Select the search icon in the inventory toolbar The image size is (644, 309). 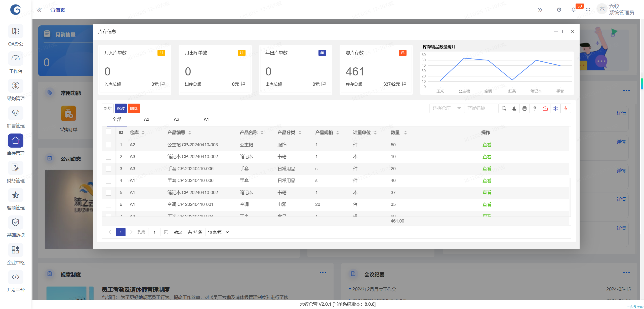pos(504,108)
